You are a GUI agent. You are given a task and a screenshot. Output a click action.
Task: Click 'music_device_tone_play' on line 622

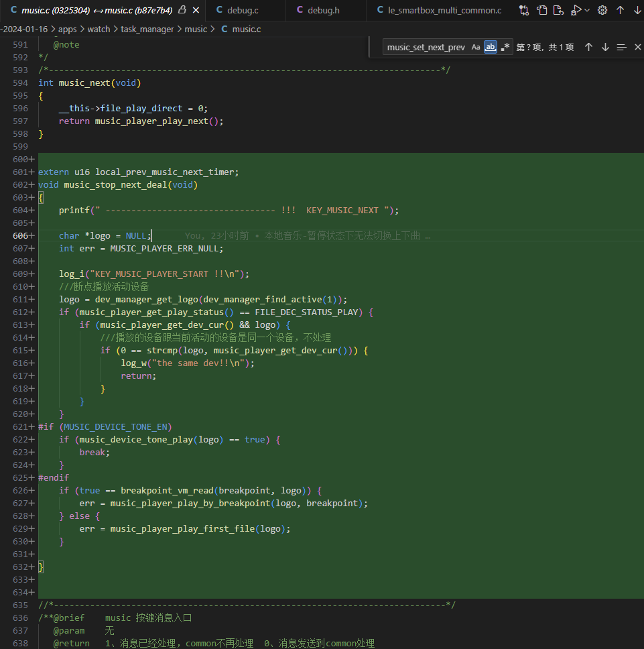(x=136, y=440)
